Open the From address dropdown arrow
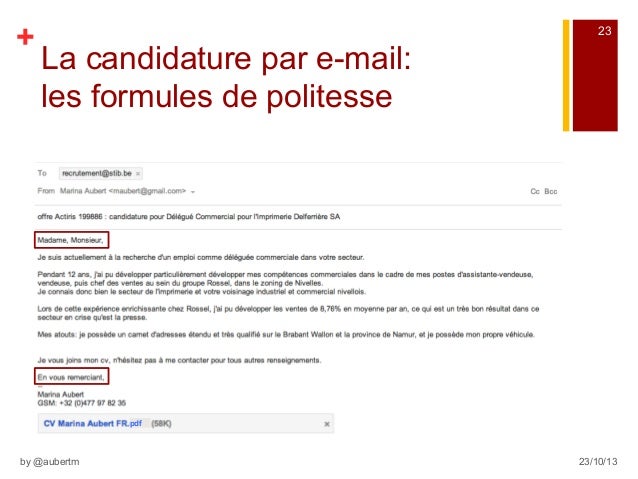Image resolution: width=638 pixels, height=479 pixels. click(x=193, y=189)
